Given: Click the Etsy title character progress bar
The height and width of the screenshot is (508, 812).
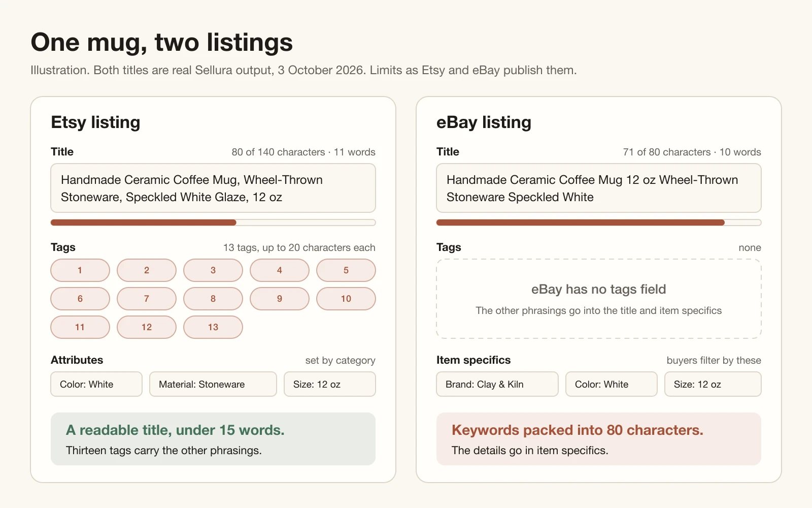Looking at the screenshot, I should 213,223.
